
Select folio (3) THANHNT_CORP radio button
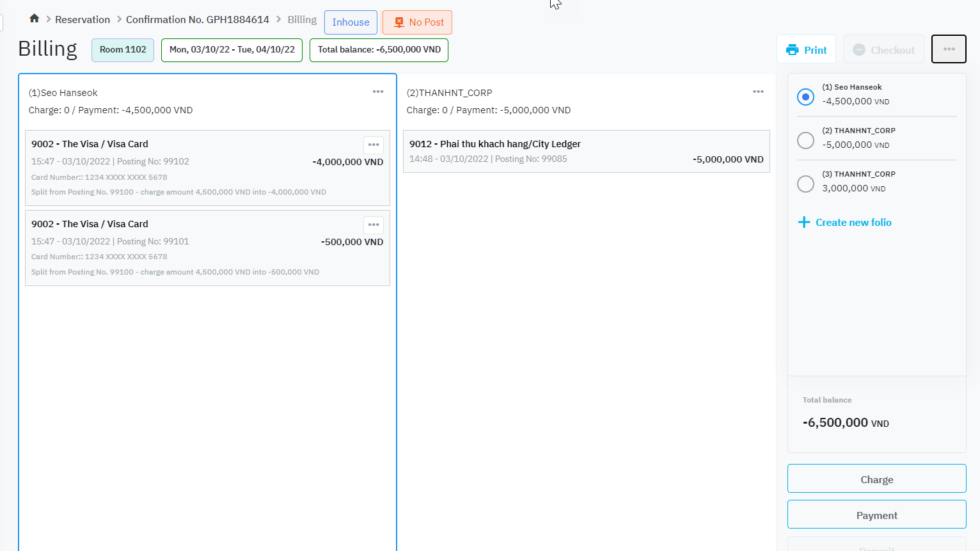click(x=805, y=184)
